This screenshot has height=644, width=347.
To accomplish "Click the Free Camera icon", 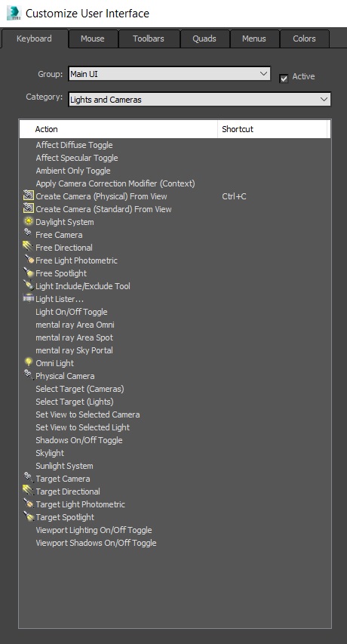I will (x=28, y=233).
